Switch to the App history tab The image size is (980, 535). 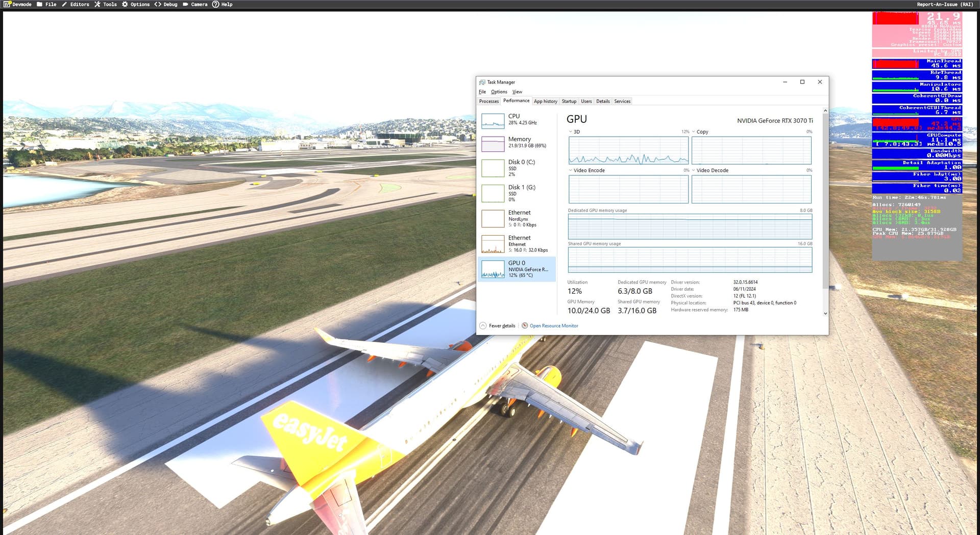(546, 101)
